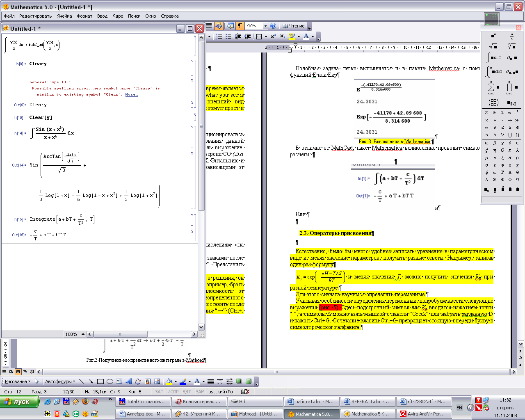Image resolution: width=525 pixels, height=420 pixels.
Task: Toggle ИСПР track changes in status bar
Action: point(173,392)
